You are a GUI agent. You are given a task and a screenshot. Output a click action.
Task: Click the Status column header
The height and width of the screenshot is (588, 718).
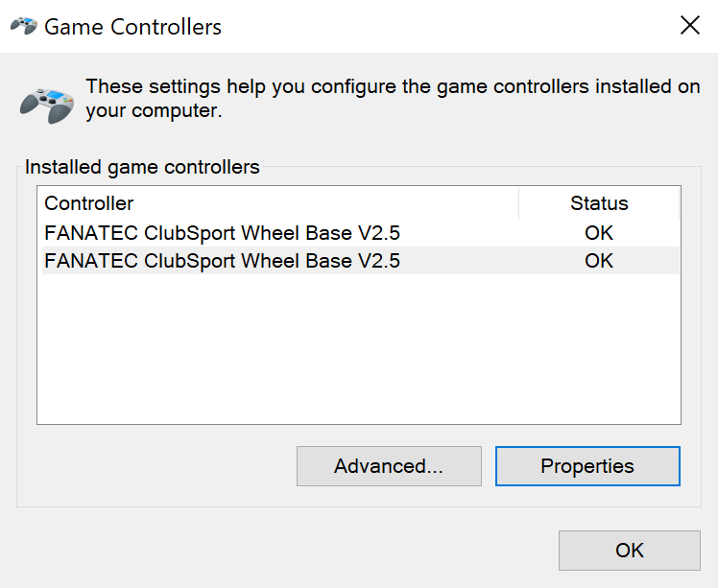coord(599,203)
